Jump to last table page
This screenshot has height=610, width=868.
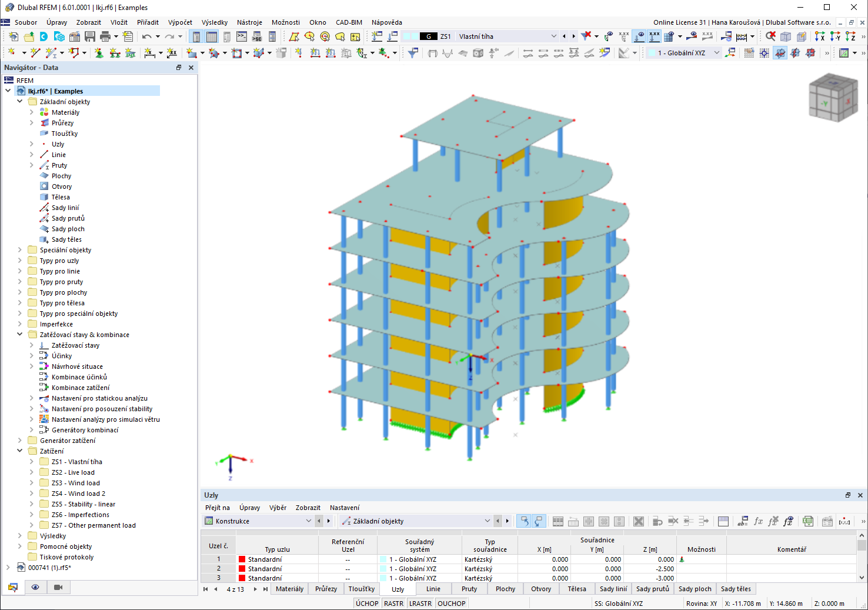(265, 589)
